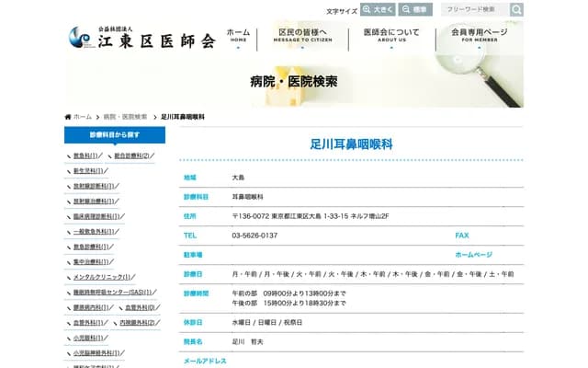Open メンタルクリニック department link
This screenshot has height=368, width=588.
pyautogui.click(x=102, y=276)
